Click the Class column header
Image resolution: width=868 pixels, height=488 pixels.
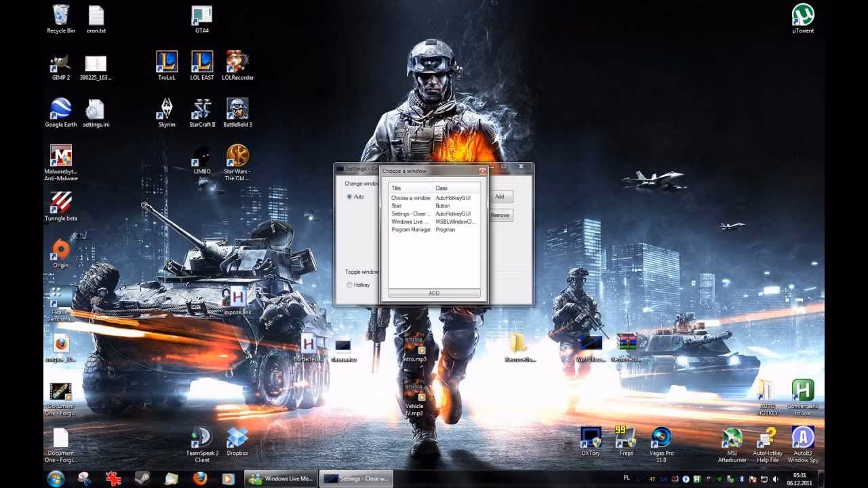click(456, 188)
